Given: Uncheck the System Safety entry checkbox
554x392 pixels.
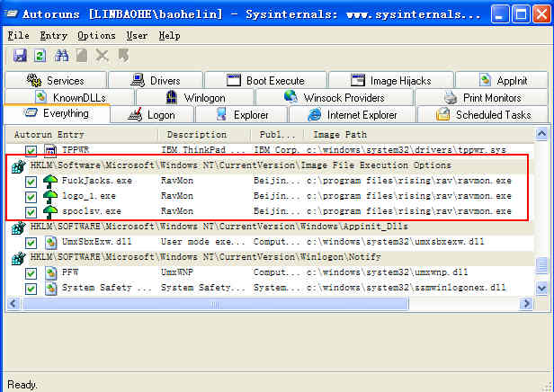Looking at the screenshot, I should pos(31,289).
